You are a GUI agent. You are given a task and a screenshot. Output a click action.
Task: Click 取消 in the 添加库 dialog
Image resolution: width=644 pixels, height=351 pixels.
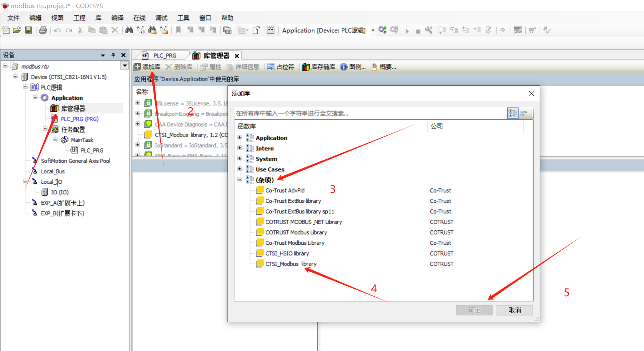point(514,310)
